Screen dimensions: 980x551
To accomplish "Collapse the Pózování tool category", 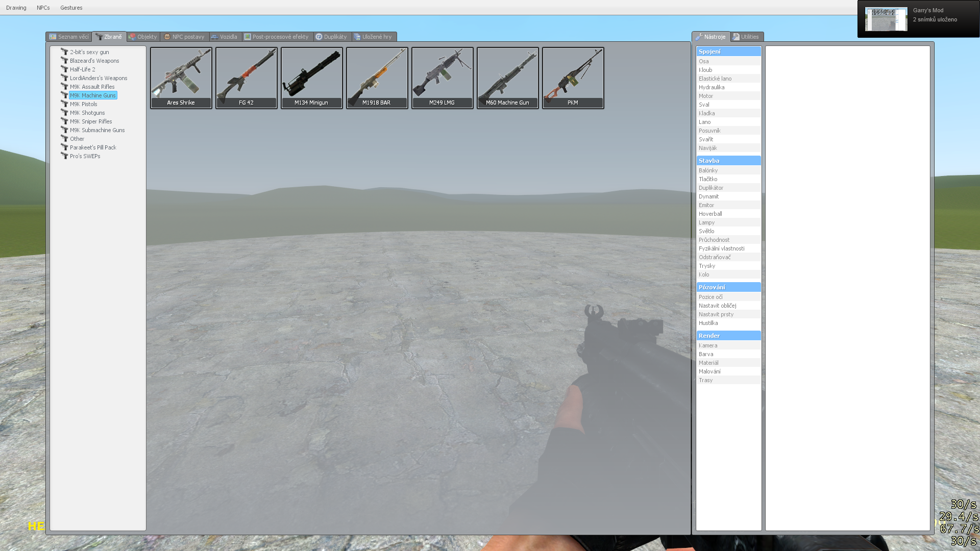I will tap(728, 287).
